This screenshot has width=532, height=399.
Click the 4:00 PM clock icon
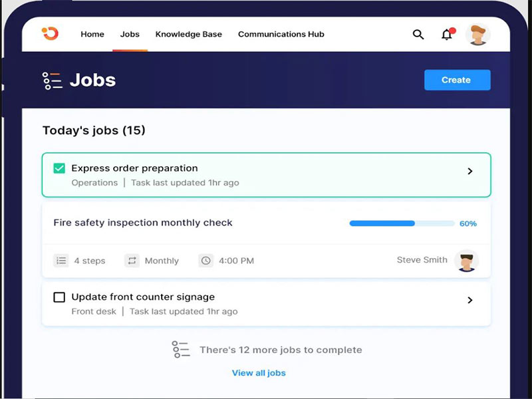tap(206, 261)
